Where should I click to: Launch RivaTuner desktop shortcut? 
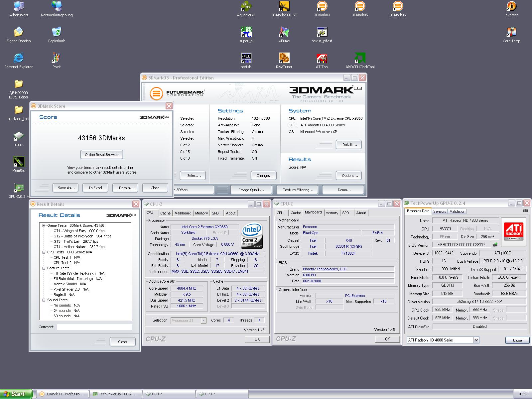coord(284,61)
